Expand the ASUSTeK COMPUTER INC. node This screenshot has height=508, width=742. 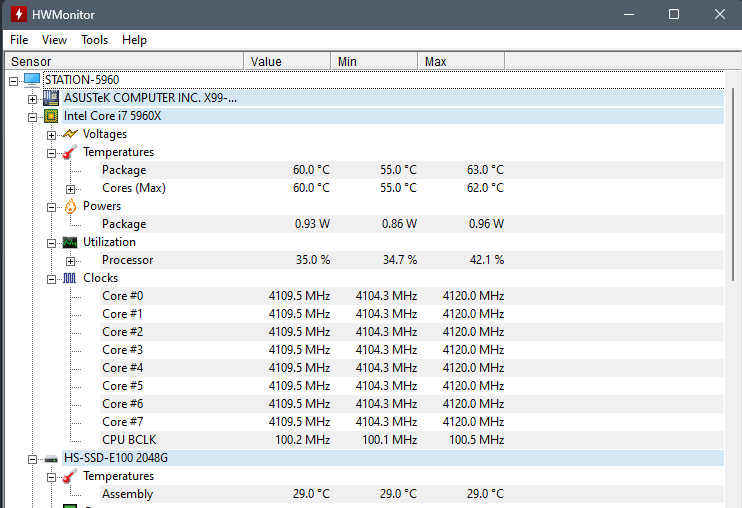(x=32, y=99)
